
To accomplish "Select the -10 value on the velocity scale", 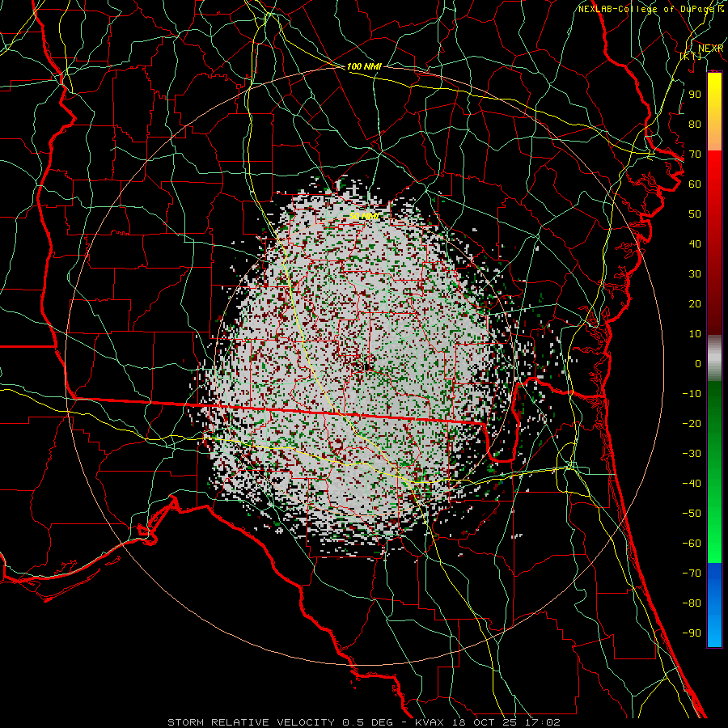I will [x=692, y=394].
